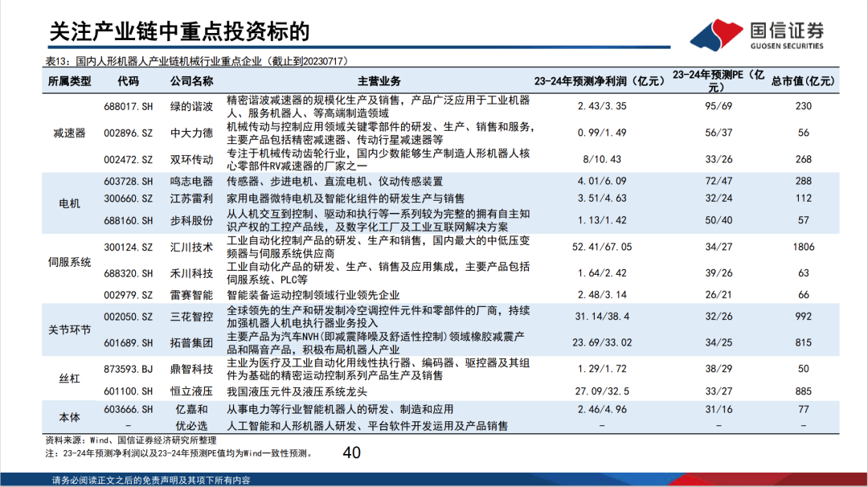The width and height of the screenshot is (868, 487).
Task: Select company name 优必选
Action: [x=191, y=426]
